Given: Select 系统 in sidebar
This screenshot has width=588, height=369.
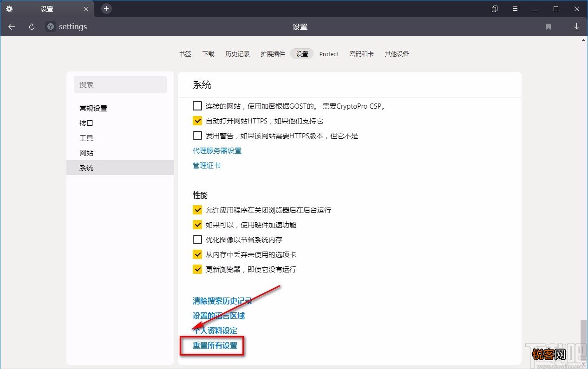Looking at the screenshot, I should click(x=120, y=168).
